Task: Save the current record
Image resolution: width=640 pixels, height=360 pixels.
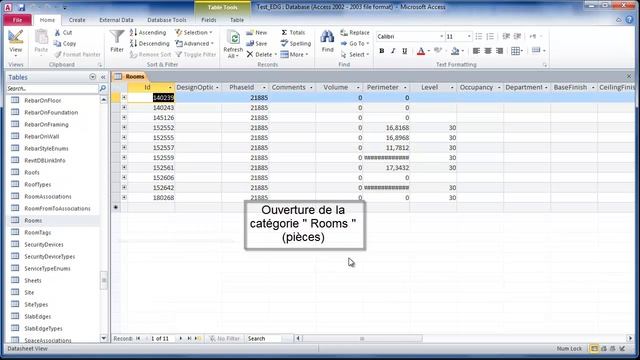Action: click(x=257, y=43)
